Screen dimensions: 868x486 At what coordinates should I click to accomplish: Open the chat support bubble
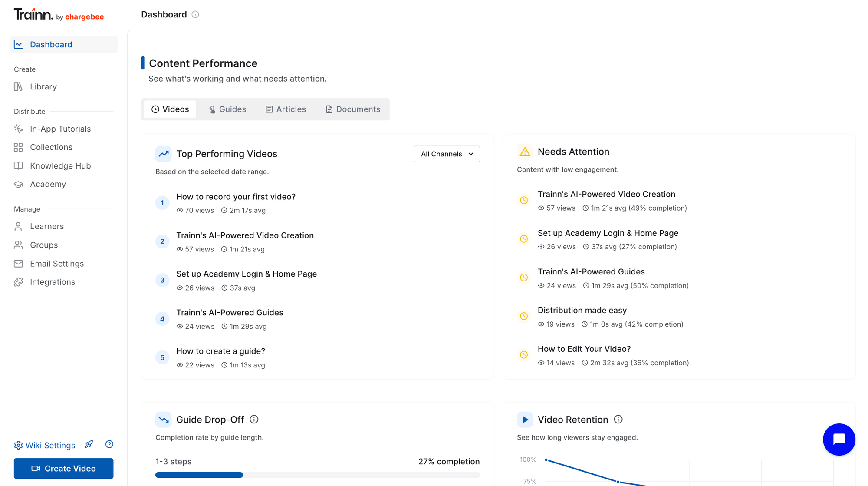point(839,439)
